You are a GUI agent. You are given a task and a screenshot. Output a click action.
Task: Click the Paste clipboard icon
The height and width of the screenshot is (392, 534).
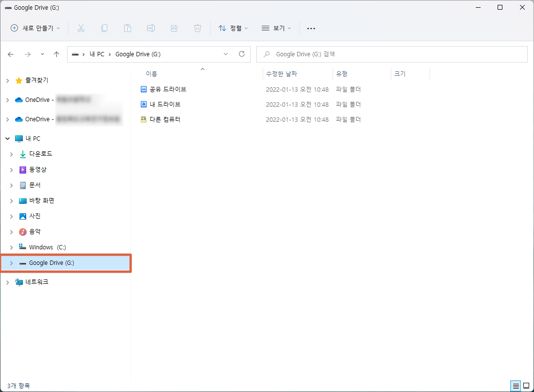(128, 28)
